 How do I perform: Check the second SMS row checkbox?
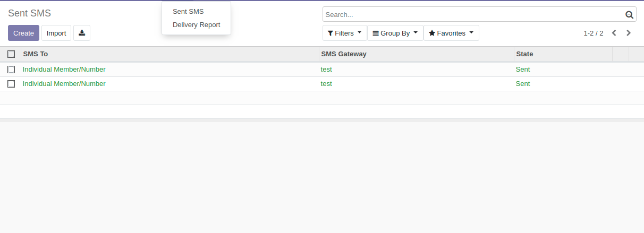click(11, 84)
